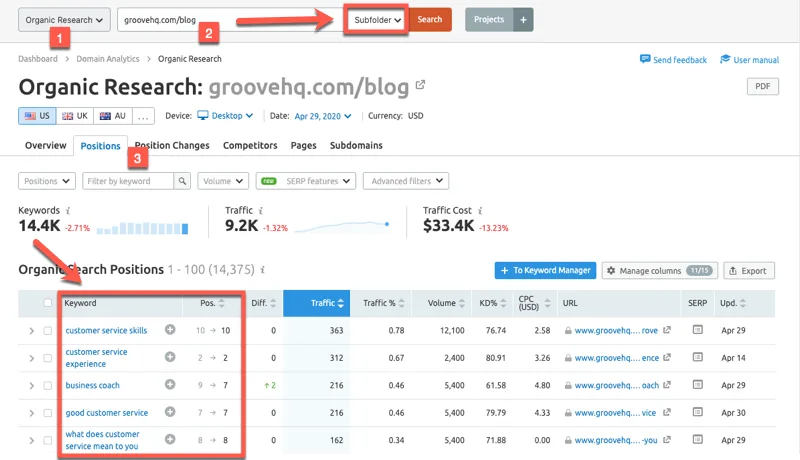Open the Send feedback link
The image size is (800, 460).
pyautogui.click(x=673, y=60)
